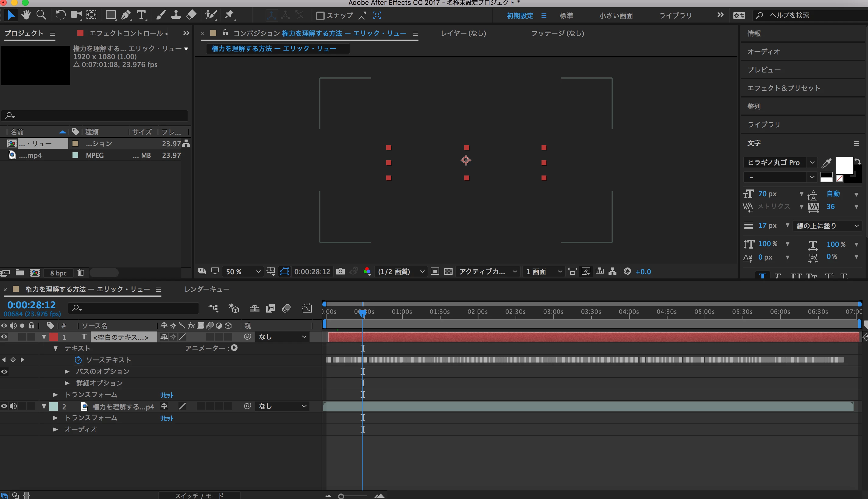Select the Zoom magnifier tool

(x=41, y=15)
